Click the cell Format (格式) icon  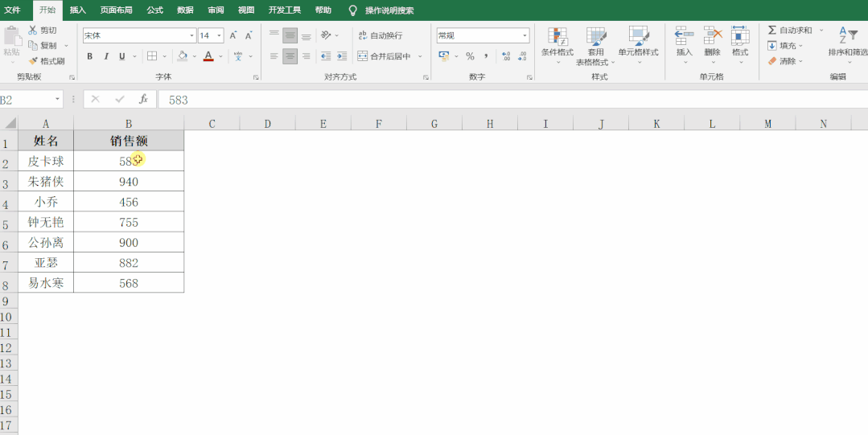[740, 35]
